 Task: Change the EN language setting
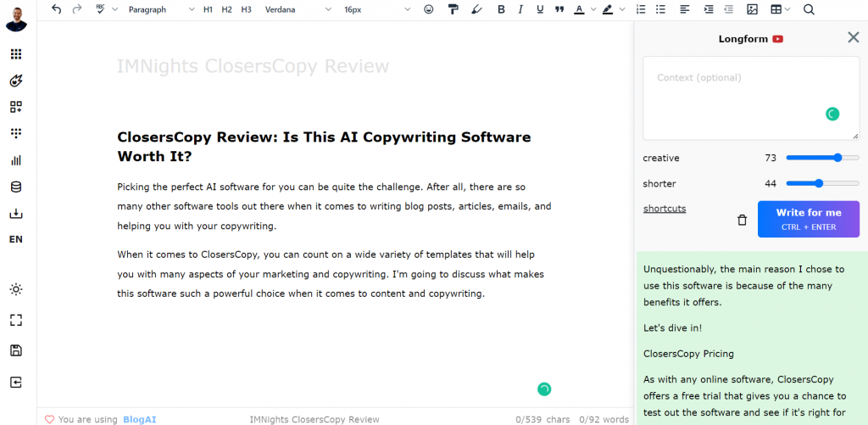(16, 239)
